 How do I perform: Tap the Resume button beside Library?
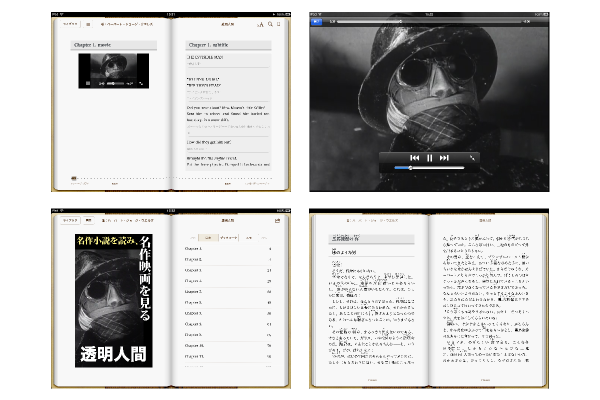point(88,220)
